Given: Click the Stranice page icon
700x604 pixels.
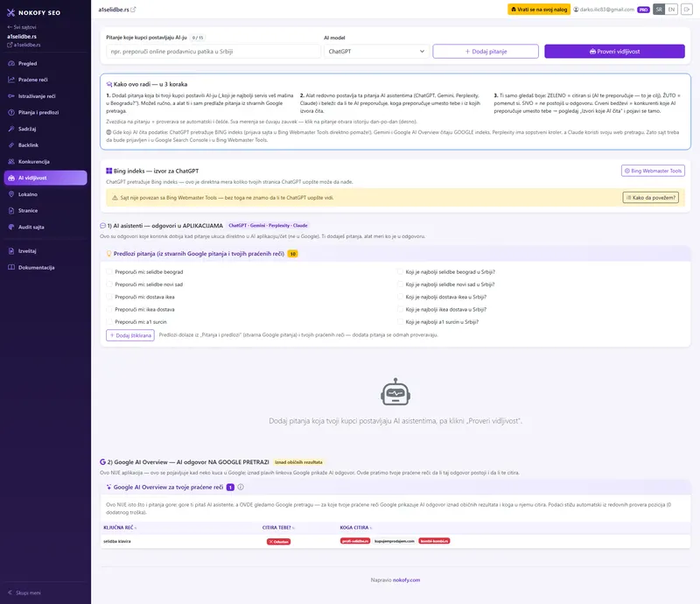Looking at the screenshot, I should [11, 210].
